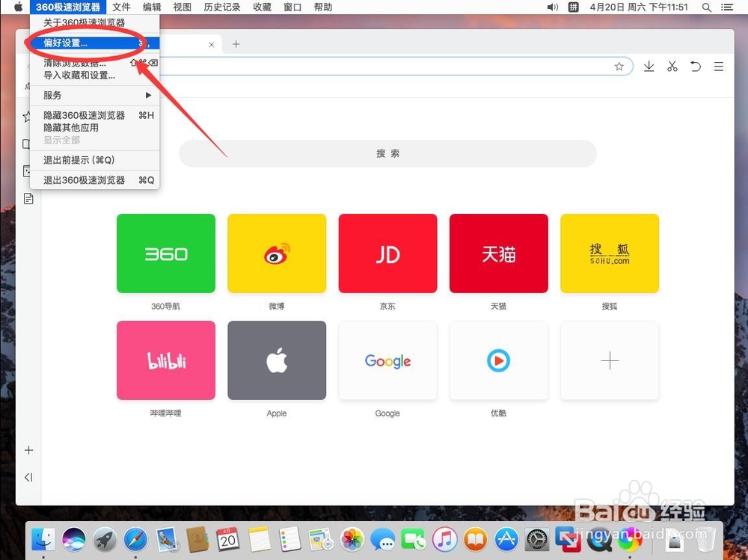Open the 微博 tile
This screenshot has width=748, height=560.
[x=277, y=253]
